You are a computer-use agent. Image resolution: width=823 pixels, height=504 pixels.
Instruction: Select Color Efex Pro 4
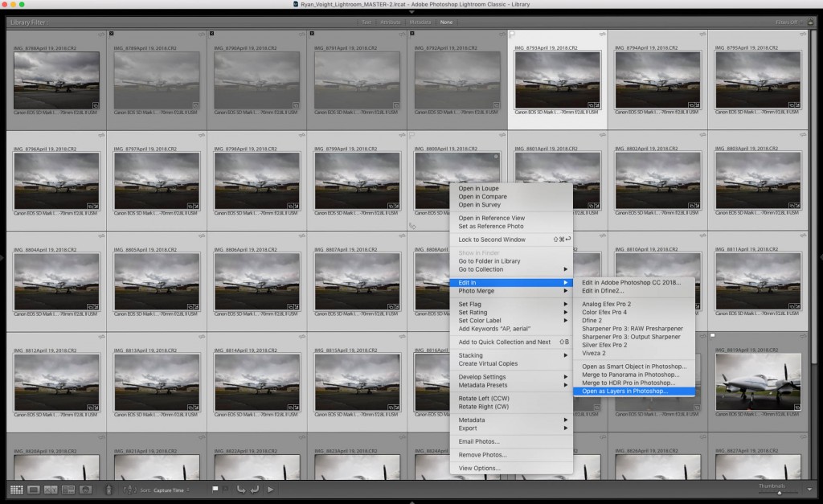point(634,313)
